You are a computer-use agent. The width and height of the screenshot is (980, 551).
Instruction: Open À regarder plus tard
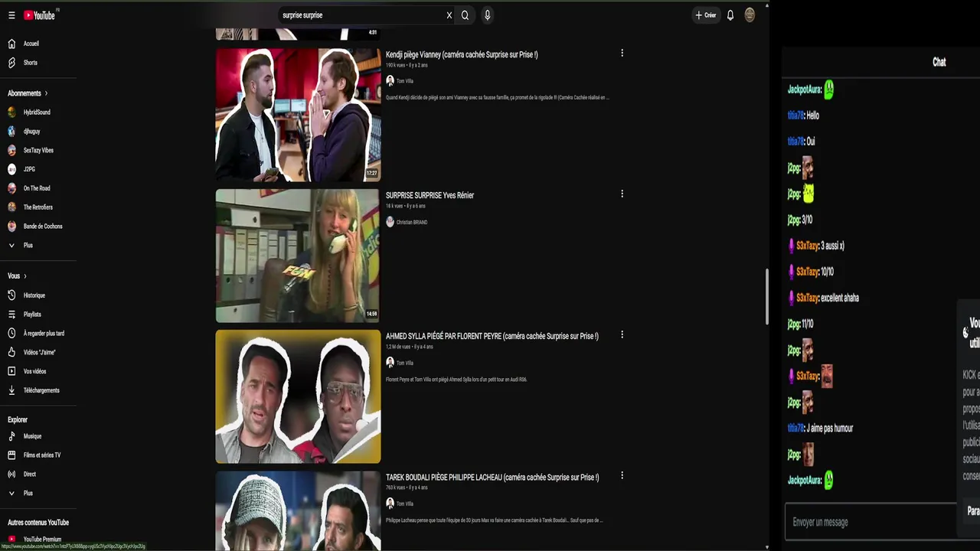(x=44, y=334)
